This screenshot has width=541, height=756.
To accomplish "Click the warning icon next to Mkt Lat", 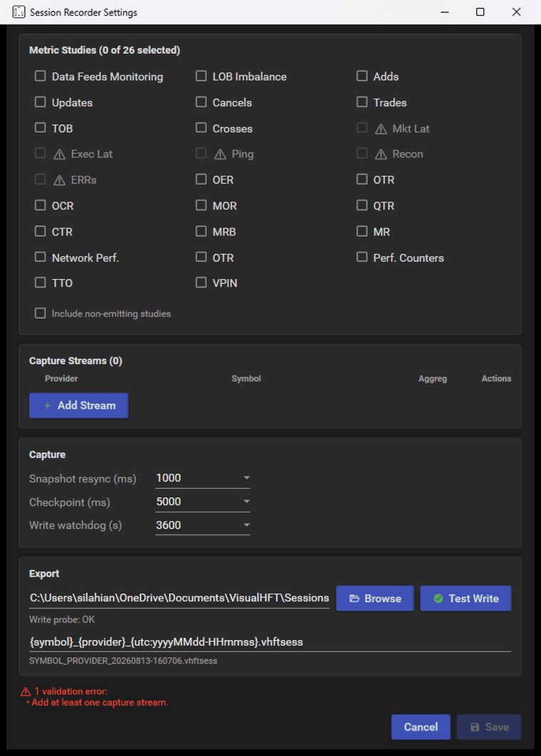I will [x=381, y=129].
